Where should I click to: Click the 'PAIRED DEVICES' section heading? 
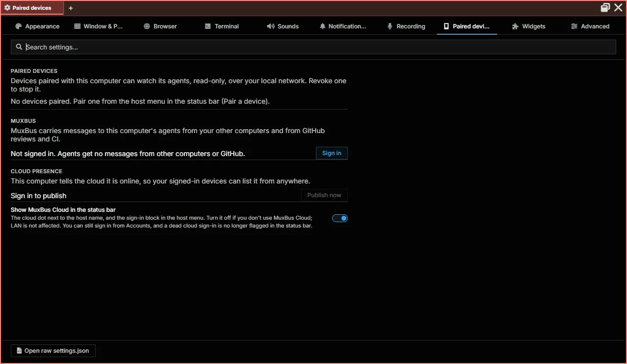pos(34,71)
